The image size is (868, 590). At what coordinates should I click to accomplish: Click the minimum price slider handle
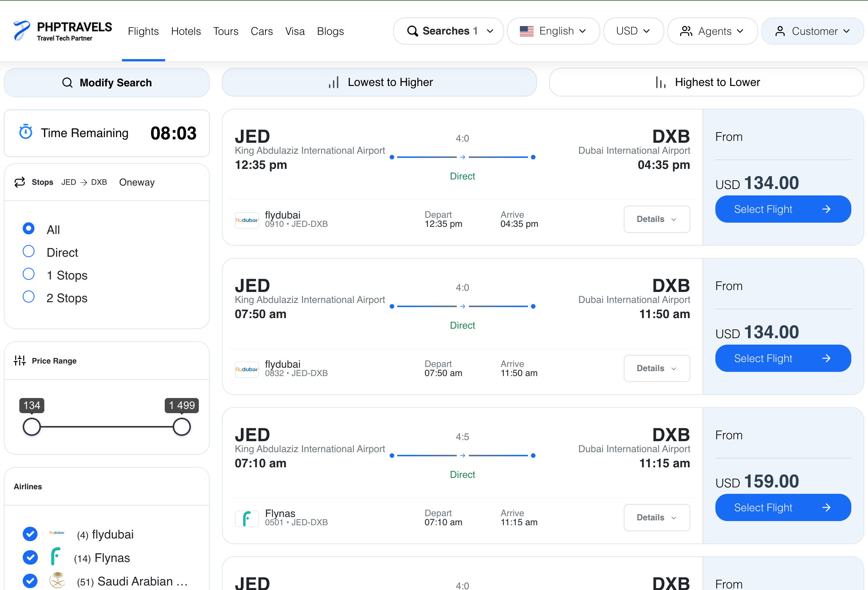(x=32, y=427)
